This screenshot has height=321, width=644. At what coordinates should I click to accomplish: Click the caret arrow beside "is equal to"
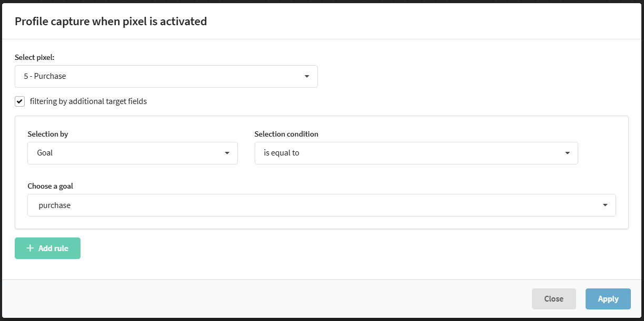coord(567,153)
